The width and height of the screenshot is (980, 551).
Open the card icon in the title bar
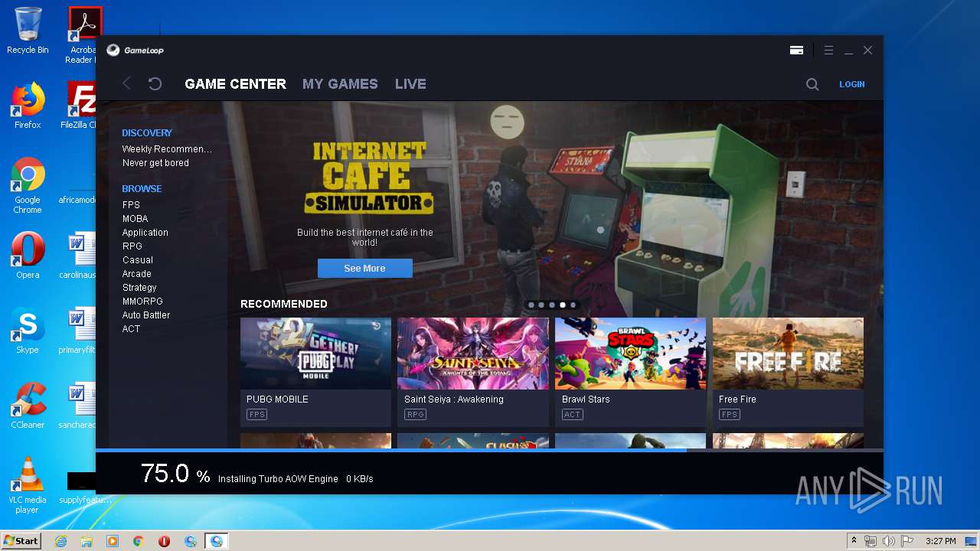[x=796, y=51]
